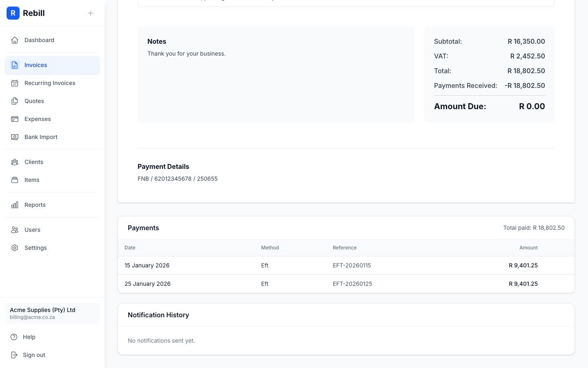Click the Expenses card icon

15,119
